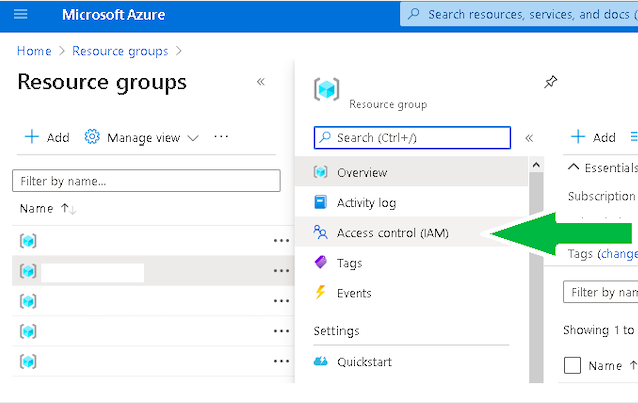Click the Settings section heading
Viewport: 638px width, 403px height.
point(336,331)
